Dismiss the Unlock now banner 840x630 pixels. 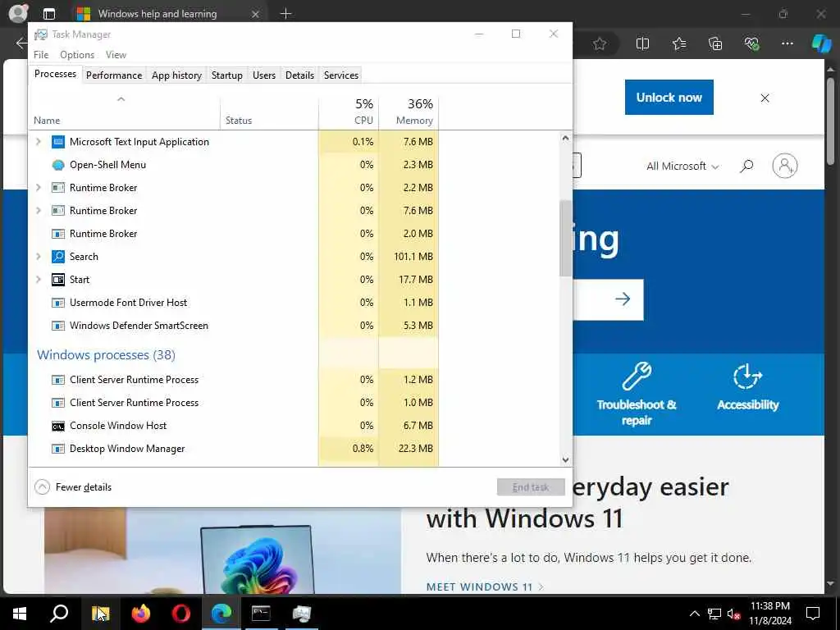[x=765, y=98]
